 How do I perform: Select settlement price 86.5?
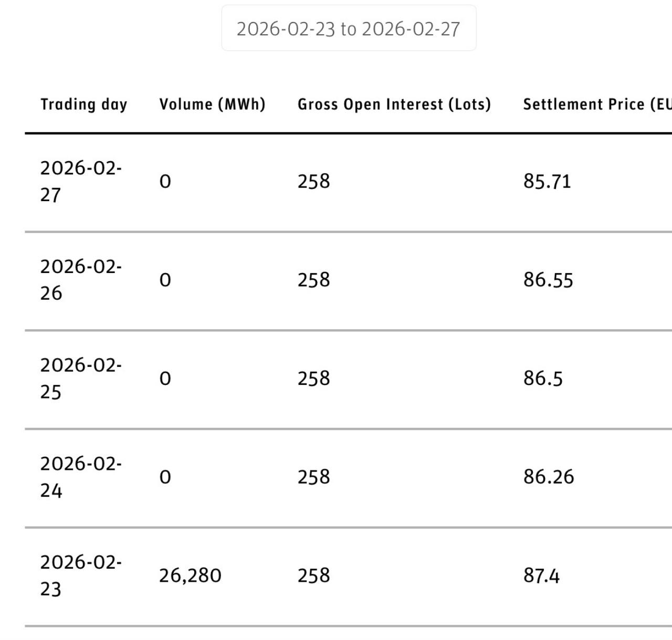(543, 379)
